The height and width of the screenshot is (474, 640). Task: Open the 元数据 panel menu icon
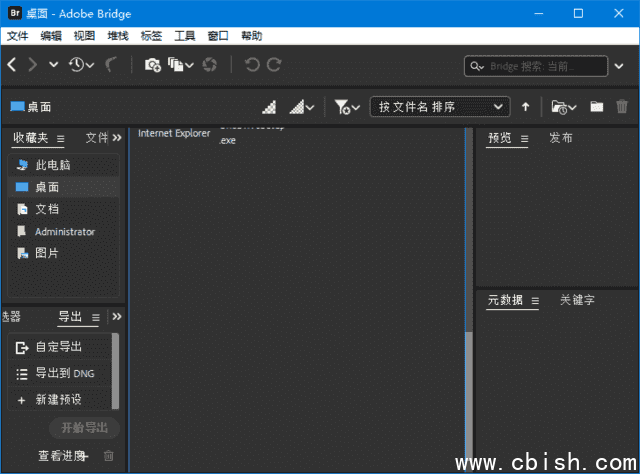[535, 301]
